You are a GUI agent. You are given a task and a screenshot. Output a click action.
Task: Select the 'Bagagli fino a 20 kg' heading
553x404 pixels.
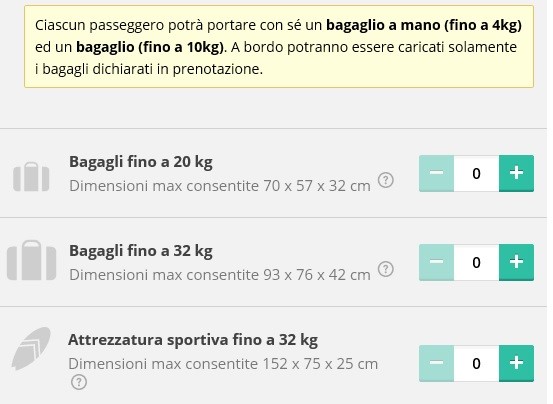click(141, 162)
